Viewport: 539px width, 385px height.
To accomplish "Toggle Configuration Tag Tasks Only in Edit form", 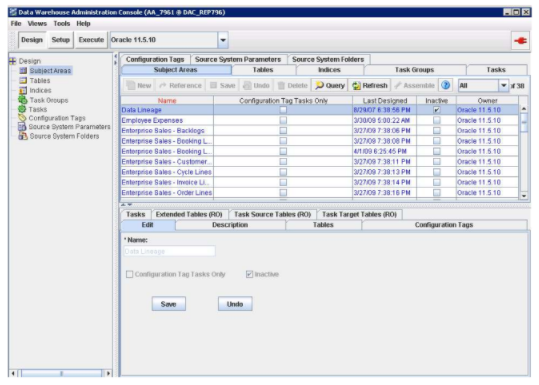I will (x=130, y=274).
